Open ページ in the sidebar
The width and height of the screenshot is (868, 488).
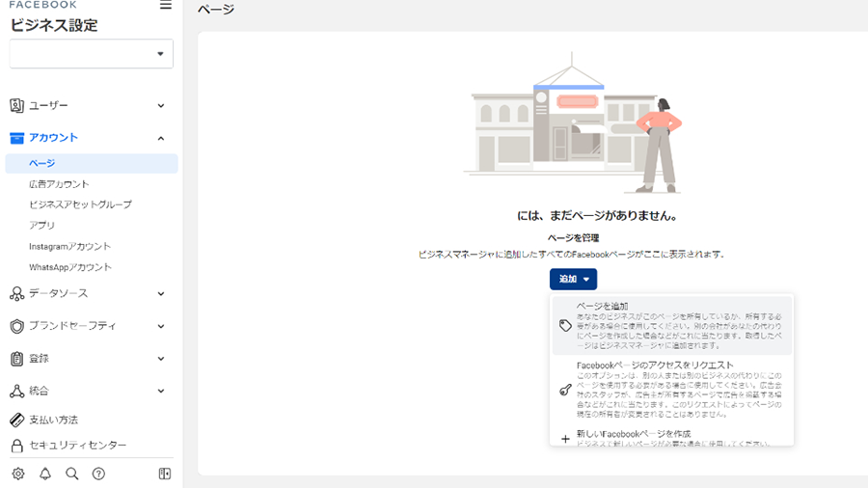(x=92, y=163)
